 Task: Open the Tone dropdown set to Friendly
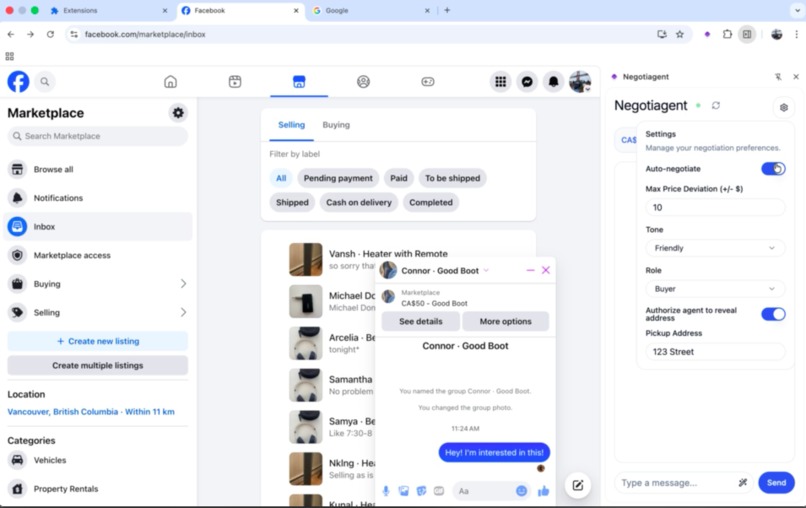[715, 248]
